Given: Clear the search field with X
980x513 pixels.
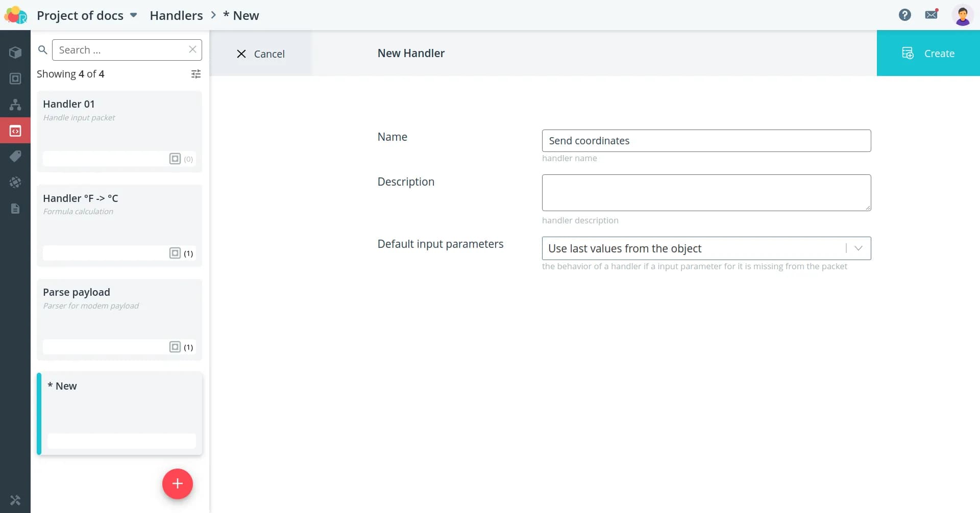Looking at the screenshot, I should [x=192, y=49].
